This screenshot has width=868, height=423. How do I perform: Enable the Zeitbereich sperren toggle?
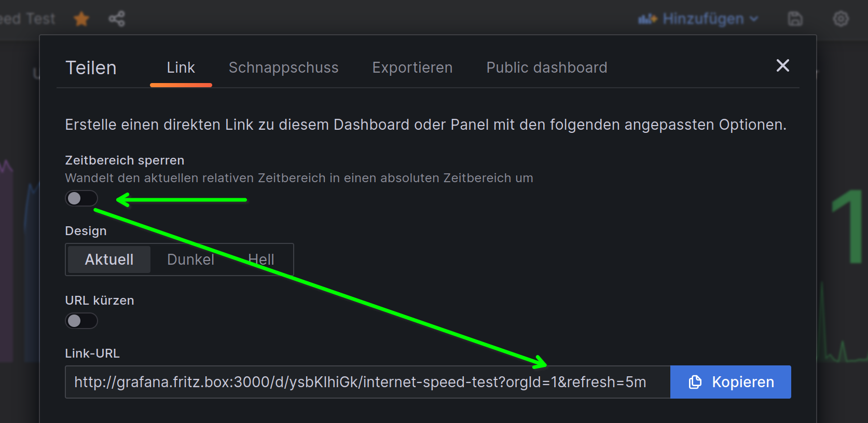(x=81, y=198)
